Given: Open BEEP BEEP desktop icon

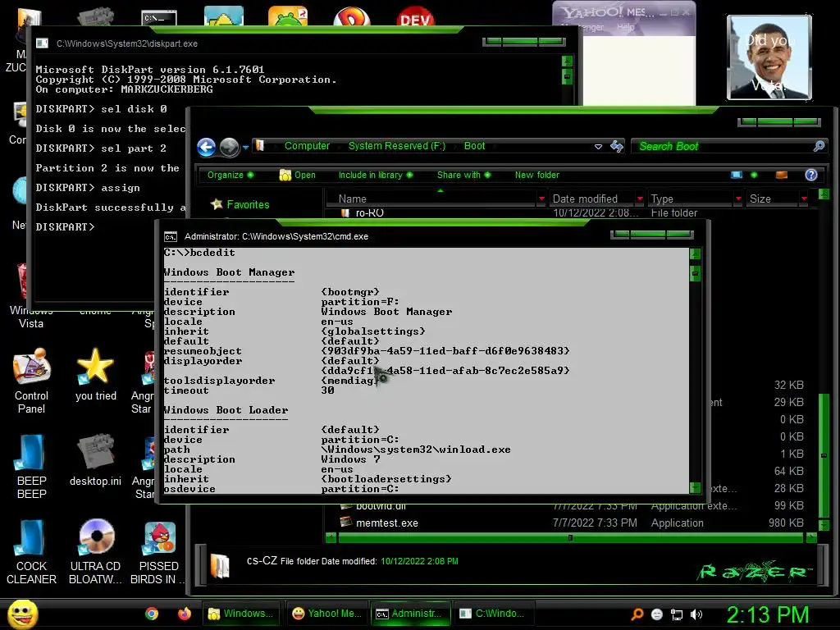Looking at the screenshot, I should [x=31, y=467].
